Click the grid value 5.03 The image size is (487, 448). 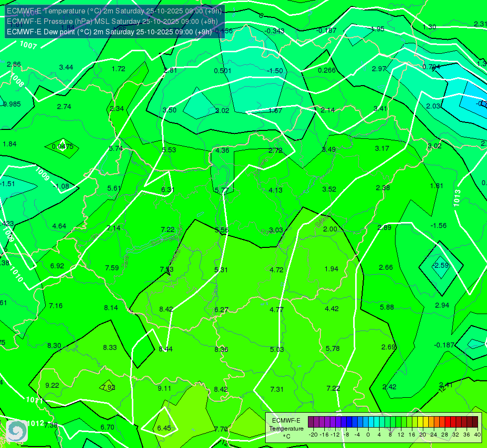(x=277, y=349)
